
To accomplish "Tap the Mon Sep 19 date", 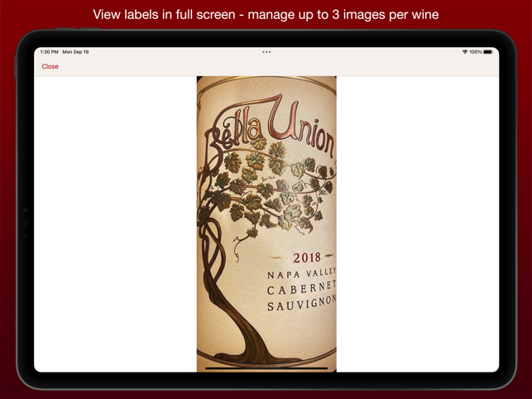I will pyautogui.click(x=75, y=52).
